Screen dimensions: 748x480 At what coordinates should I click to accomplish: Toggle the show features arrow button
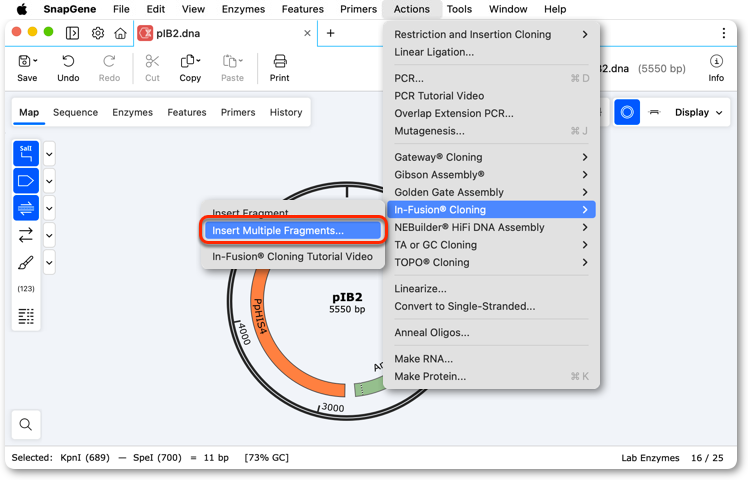[26, 181]
